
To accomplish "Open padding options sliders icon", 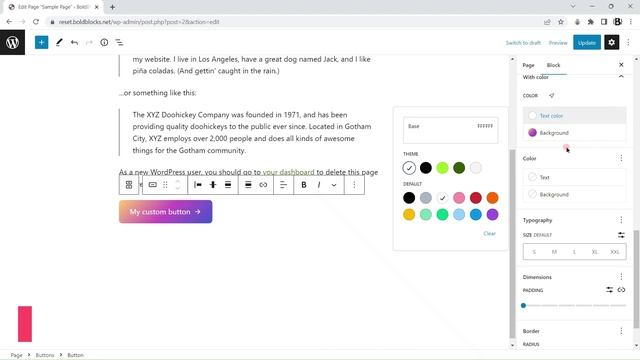I will coord(609,290).
